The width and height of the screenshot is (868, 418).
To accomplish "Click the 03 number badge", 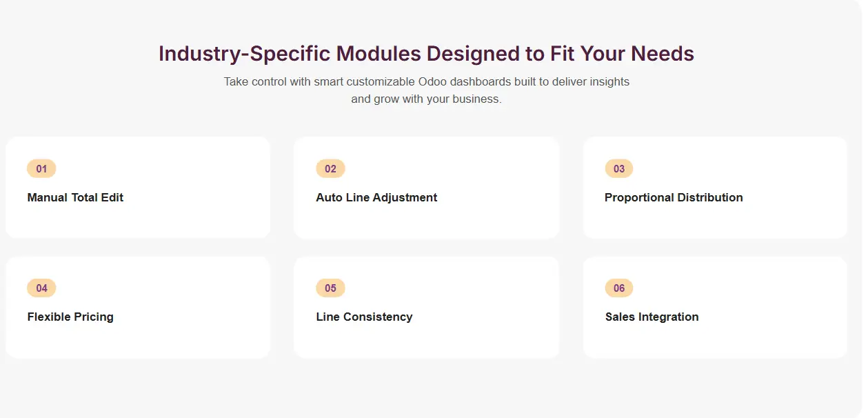I will [x=619, y=169].
